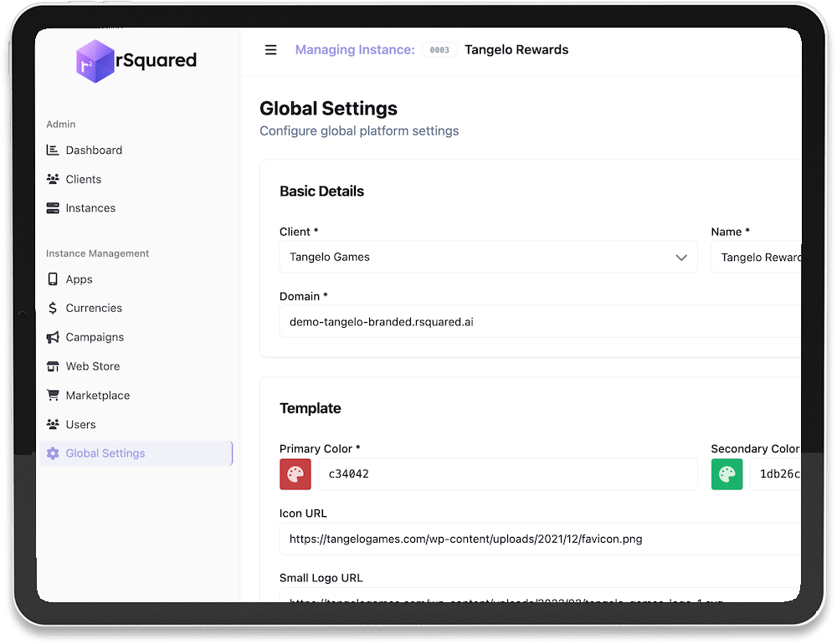837x644 pixels.
Task: Click the Web Store storefront icon
Action: point(53,366)
